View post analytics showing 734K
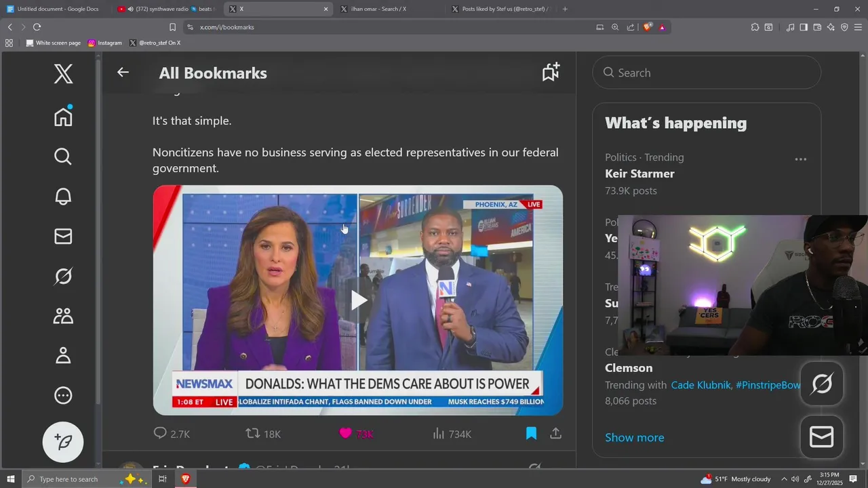This screenshot has height=488, width=868. pos(452,434)
